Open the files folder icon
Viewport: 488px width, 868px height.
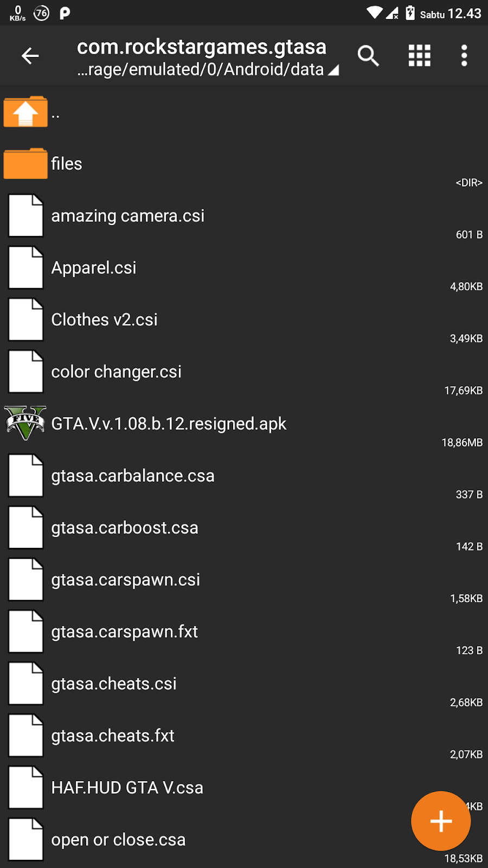(x=25, y=164)
